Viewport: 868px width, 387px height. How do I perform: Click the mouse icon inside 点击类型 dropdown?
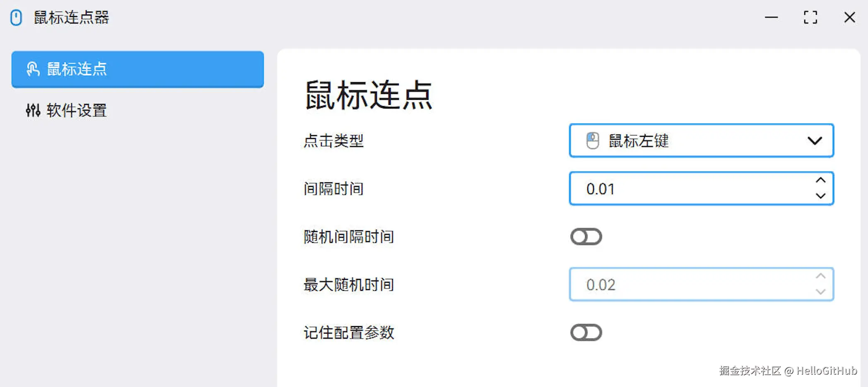point(593,140)
